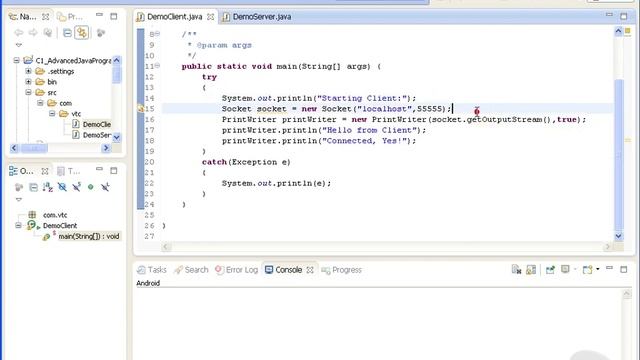640x360 pixels.
Task: Toggle Hide Static Members in Outline
Action: [76, 187]
